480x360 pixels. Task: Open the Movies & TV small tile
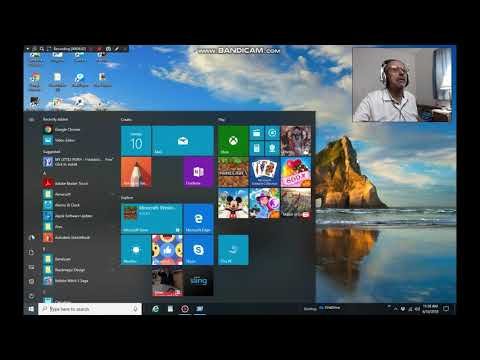tap(257, 133)
